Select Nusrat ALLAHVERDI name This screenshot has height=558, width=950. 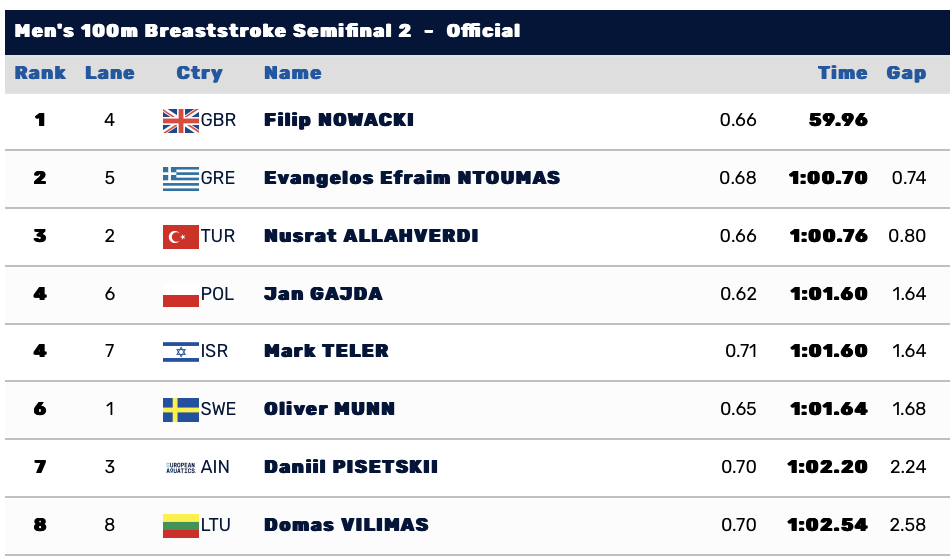(x=371, y=236)
